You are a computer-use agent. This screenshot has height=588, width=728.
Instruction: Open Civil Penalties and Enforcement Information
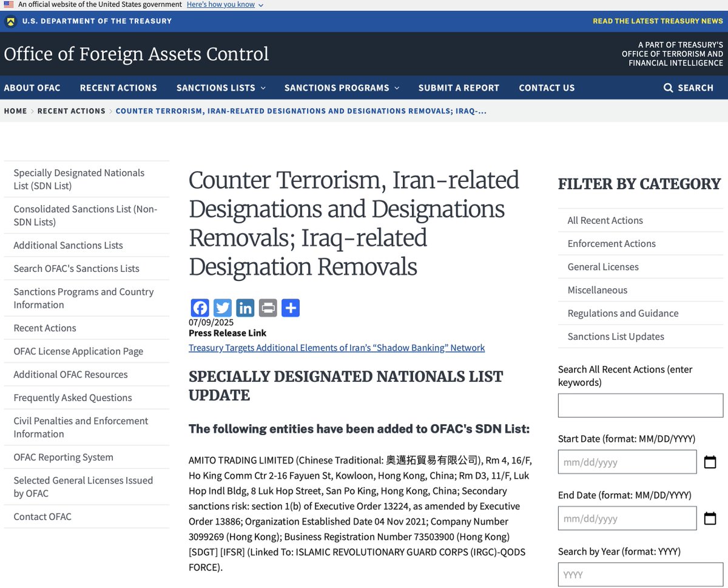point(86,427)
